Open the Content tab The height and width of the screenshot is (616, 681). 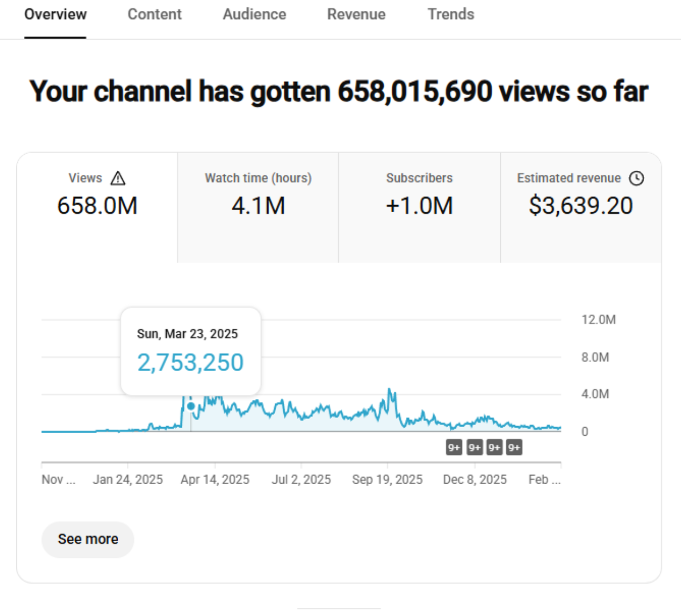pos(154,15)
